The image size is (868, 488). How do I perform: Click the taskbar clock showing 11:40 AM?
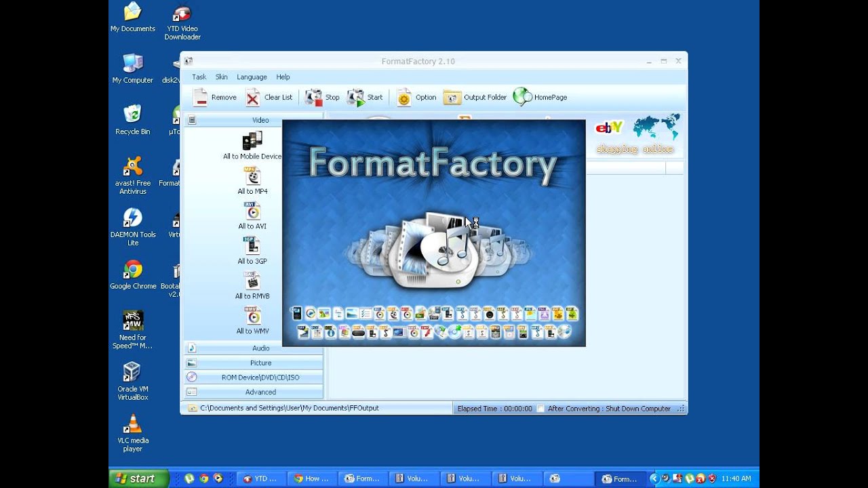[x=736, y=479]
